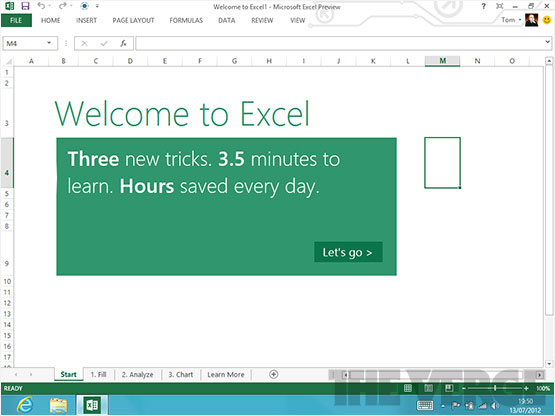Open the DATA ribbon tab
This screenshot has width=555, height=416.
tap(227, 21)
